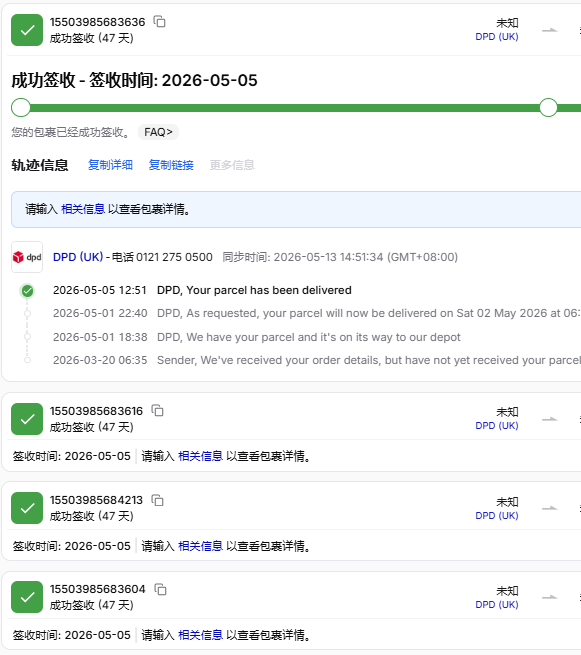Open DPD (UK) link beside phone number
Screen dimensions: 581x655
click(78, 256)
